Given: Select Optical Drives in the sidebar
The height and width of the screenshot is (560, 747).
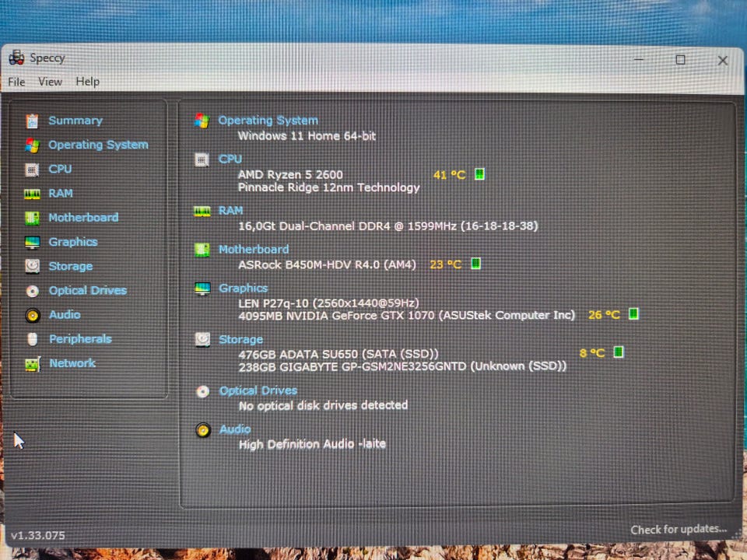Looking at the screenshot, I should (x=88, y=290).
